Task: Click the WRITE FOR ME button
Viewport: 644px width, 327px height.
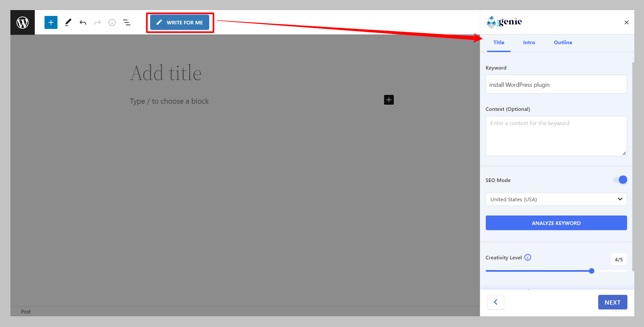Action: [180, 22]
